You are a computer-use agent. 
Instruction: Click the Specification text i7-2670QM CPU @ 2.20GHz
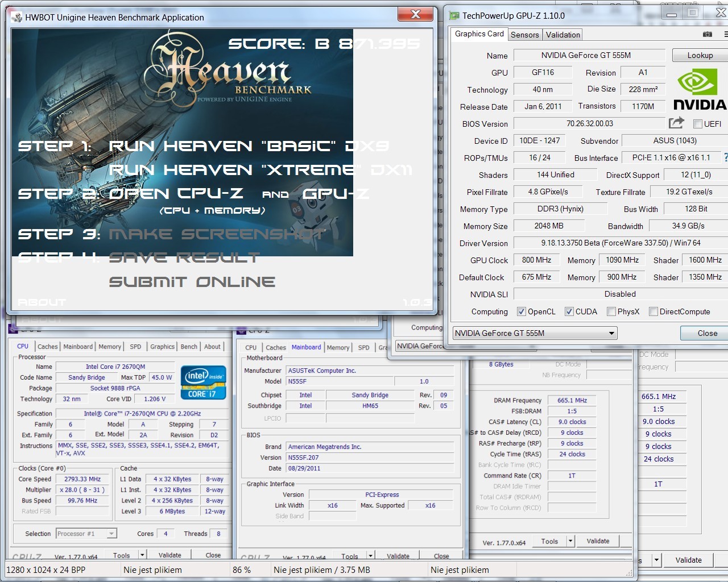click(x=142, y=414)
